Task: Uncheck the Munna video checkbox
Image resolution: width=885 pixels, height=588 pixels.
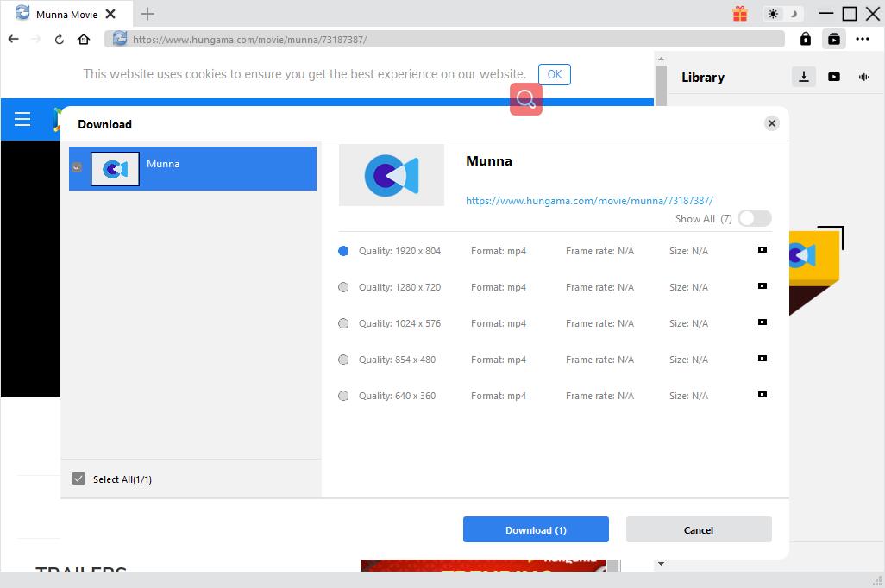Action: pos(77,167)
